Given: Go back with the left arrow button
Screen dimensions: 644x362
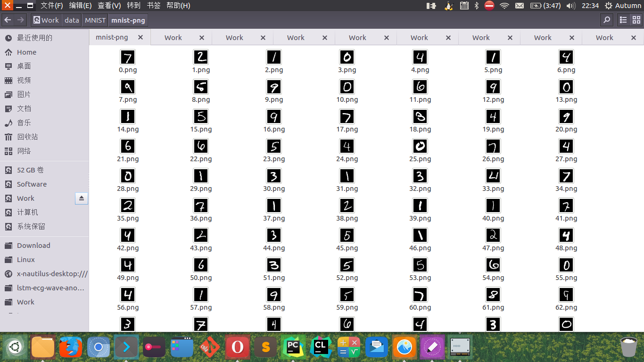Looking at the screenshot, I should pyautogui.click(x=8, y=20).
